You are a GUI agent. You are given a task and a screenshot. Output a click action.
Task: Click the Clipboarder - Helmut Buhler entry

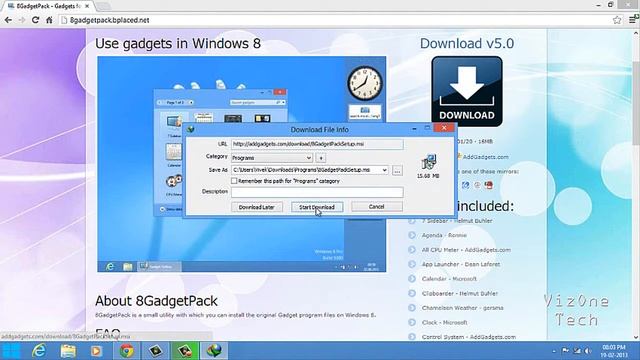click(x=460, y=293)
